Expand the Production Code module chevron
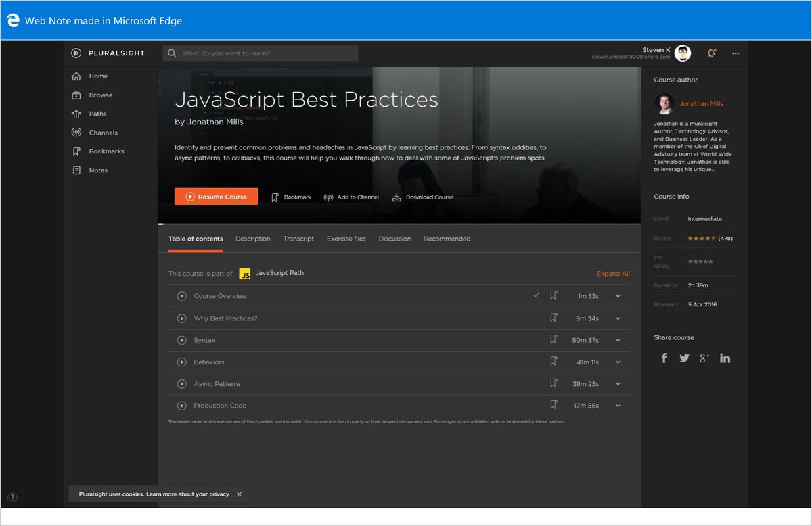 point(618,406)
